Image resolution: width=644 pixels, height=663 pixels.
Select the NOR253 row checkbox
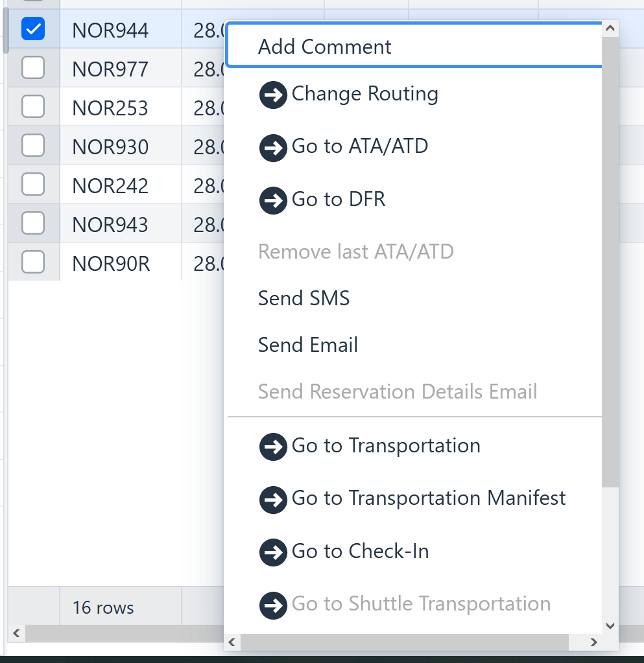click(x=33, y=106)
